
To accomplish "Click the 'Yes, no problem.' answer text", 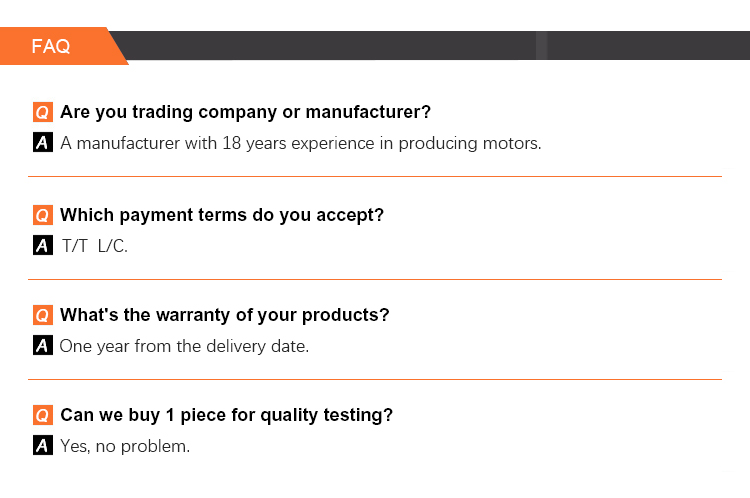I will [124, 446].
